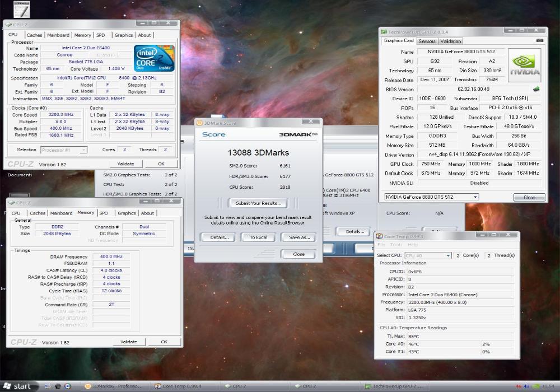
Task: Open the NVIDIA GeForce 8800 GTS 512 dropdown
Action: click(475, 197)
